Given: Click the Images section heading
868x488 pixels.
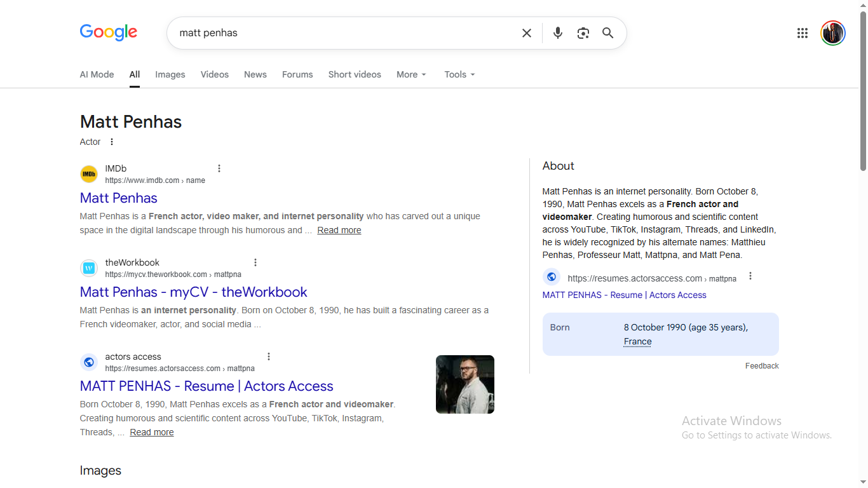Looking at the screenshot, I should pos(100,470).
